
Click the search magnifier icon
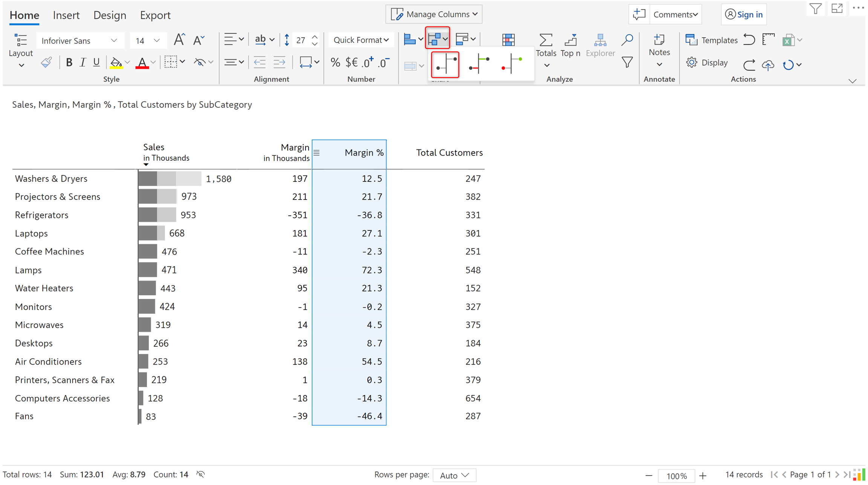[627, 40]
